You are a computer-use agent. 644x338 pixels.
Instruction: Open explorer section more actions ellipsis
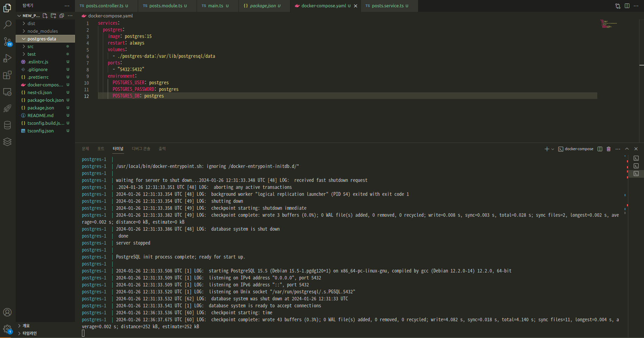(70, 16)
